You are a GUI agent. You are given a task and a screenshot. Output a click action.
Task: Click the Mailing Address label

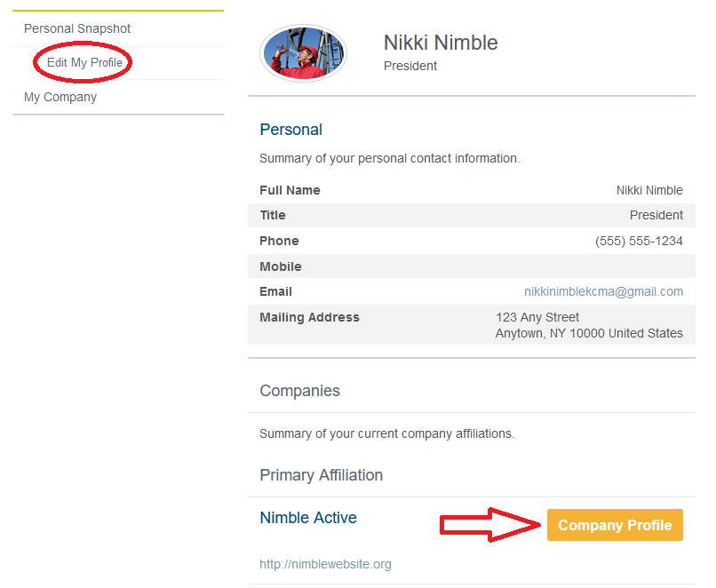(x=309, y=317)
